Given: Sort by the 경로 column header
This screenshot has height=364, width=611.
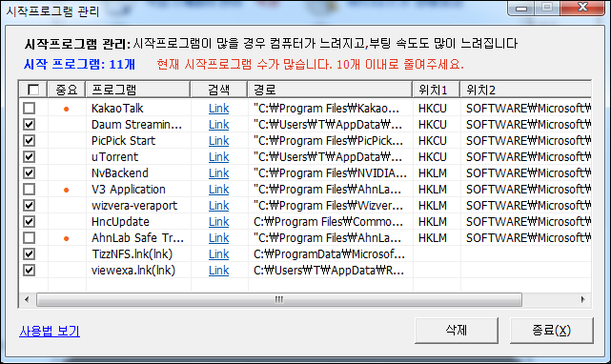Looking at the screenshot, I should click(330, 90).
